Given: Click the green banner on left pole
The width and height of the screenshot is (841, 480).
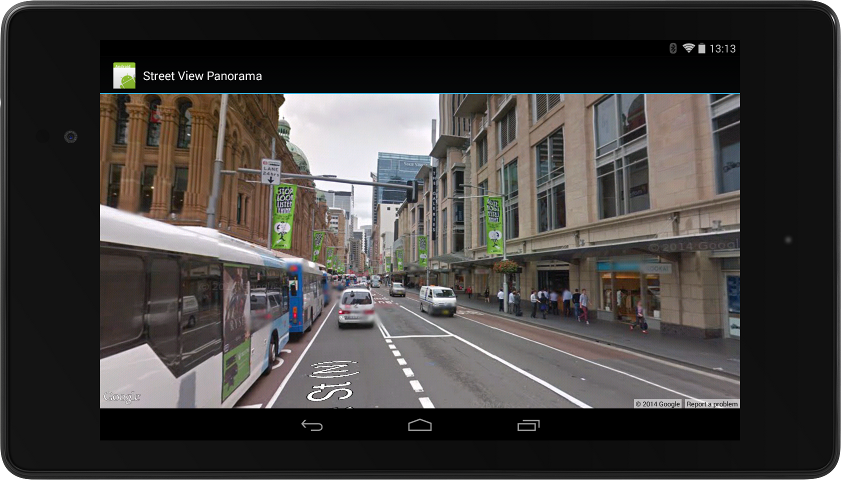Looking at the screenshot, I should [283, 216].
